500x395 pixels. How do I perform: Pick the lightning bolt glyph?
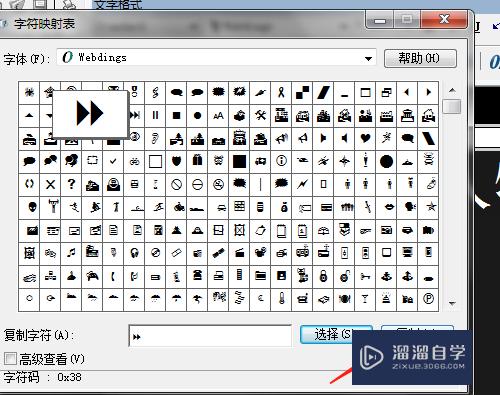302,184
